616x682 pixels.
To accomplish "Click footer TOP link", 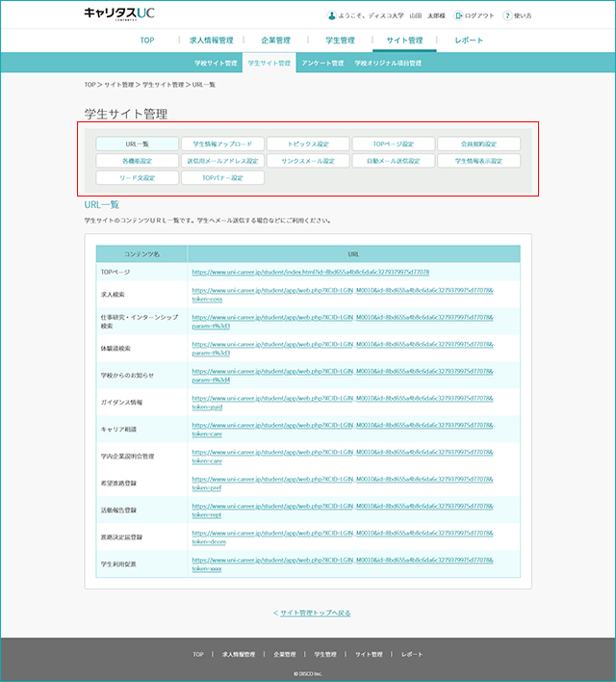I will 198,654.
